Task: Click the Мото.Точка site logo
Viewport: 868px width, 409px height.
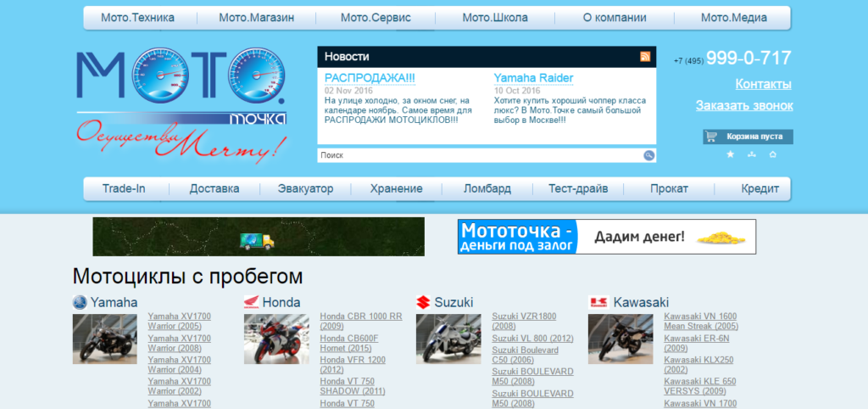Action: click(x=181, y=105)
